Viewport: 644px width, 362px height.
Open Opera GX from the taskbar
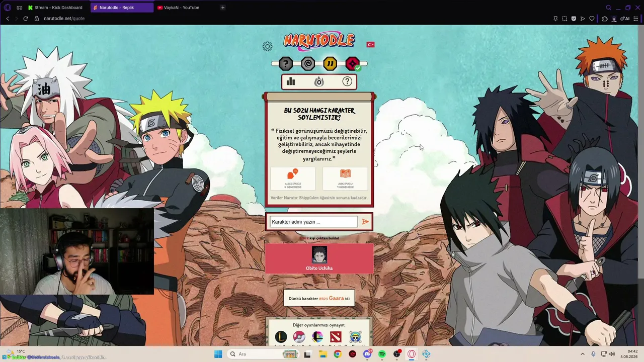(412, 354)
